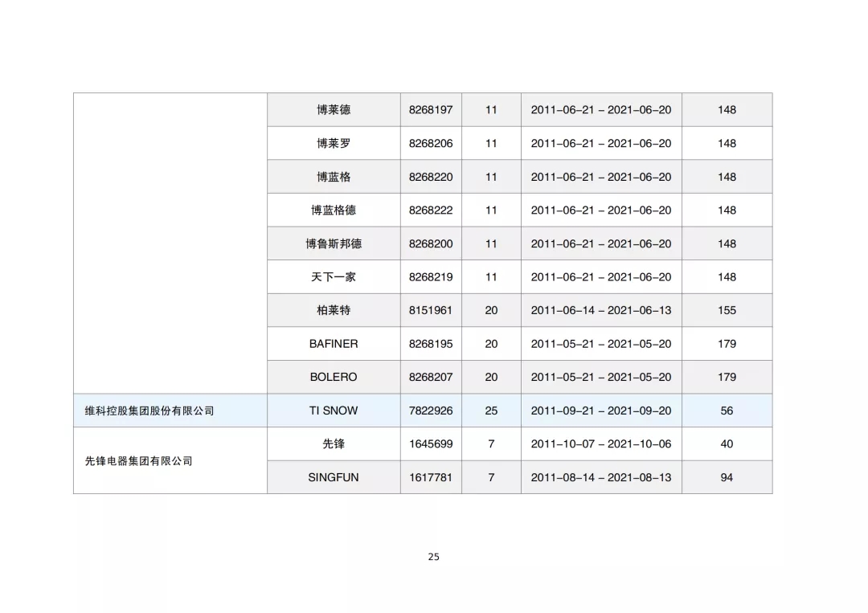Click the date range in the 博莱德 row
This screenshot has width=868, height=613.
click(x=601, y=110)
